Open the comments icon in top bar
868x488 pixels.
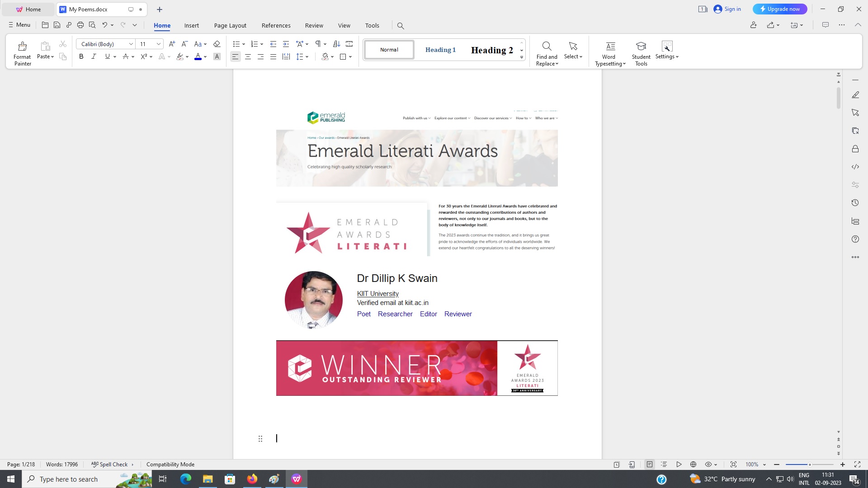click(x=826, y=25)
